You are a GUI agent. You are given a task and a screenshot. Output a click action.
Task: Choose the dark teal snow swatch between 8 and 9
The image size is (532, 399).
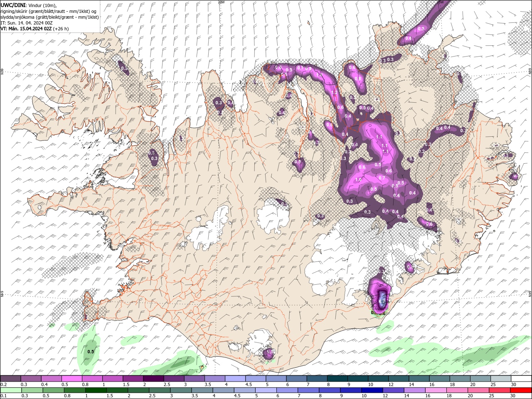click(337, 379)
